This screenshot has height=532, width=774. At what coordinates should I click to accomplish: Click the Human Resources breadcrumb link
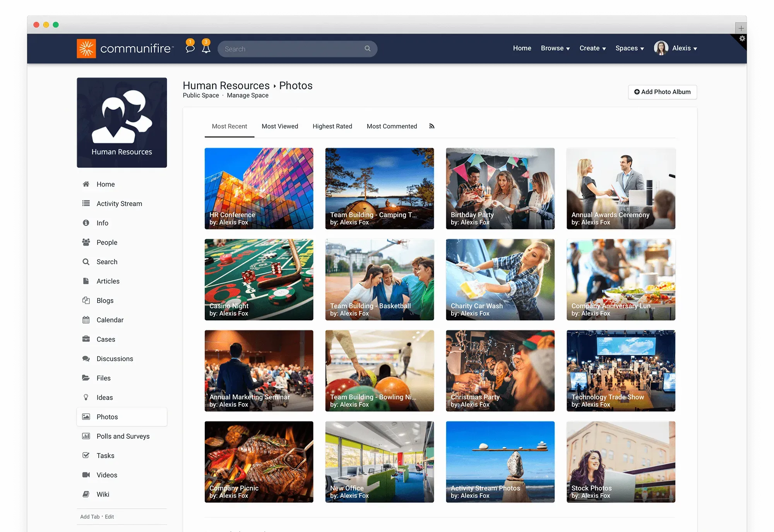point(226,86)
